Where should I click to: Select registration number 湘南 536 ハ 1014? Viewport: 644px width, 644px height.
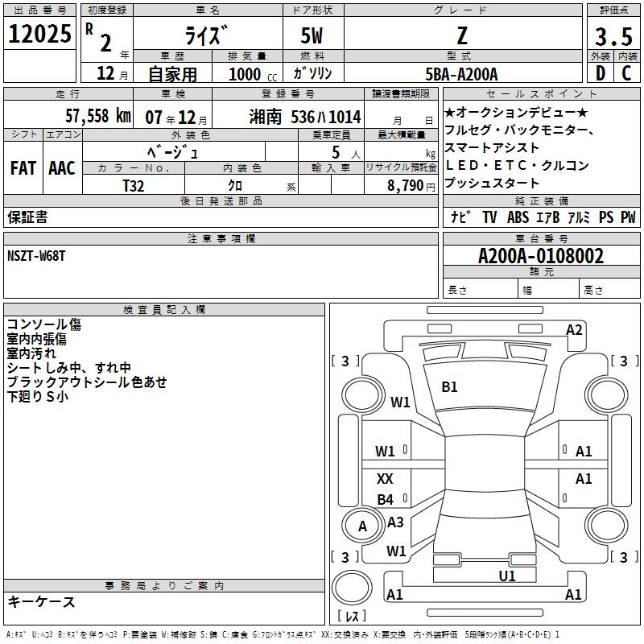click(305, 117)
